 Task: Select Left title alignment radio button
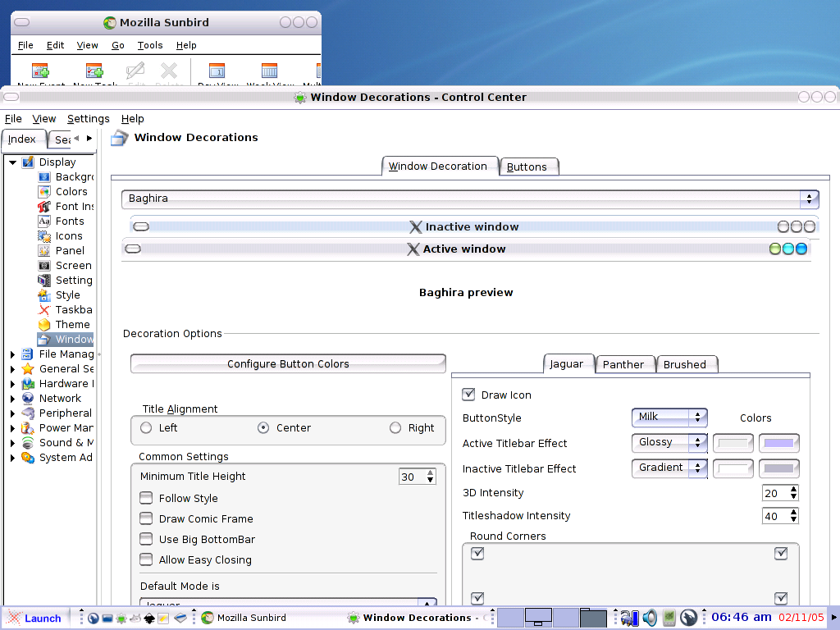146,427
